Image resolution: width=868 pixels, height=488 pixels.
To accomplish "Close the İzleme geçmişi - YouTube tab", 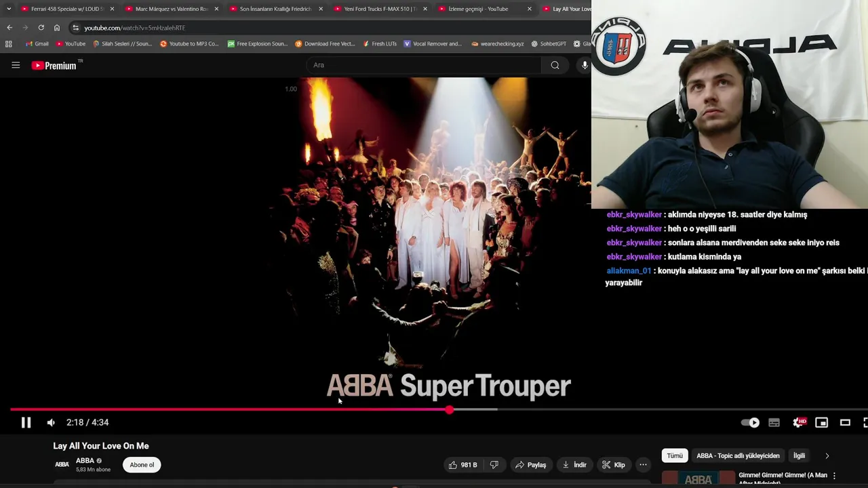I will tap(530, 9).
